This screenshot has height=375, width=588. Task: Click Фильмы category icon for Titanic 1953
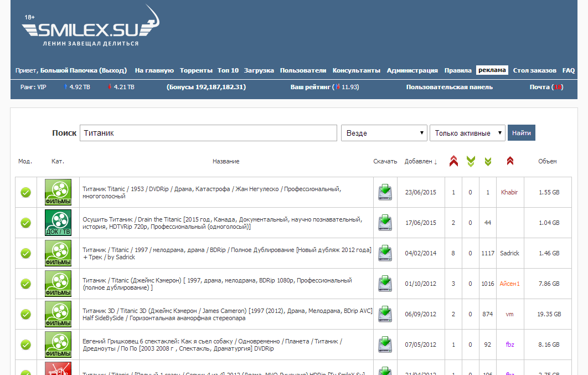tap(58, 192)
